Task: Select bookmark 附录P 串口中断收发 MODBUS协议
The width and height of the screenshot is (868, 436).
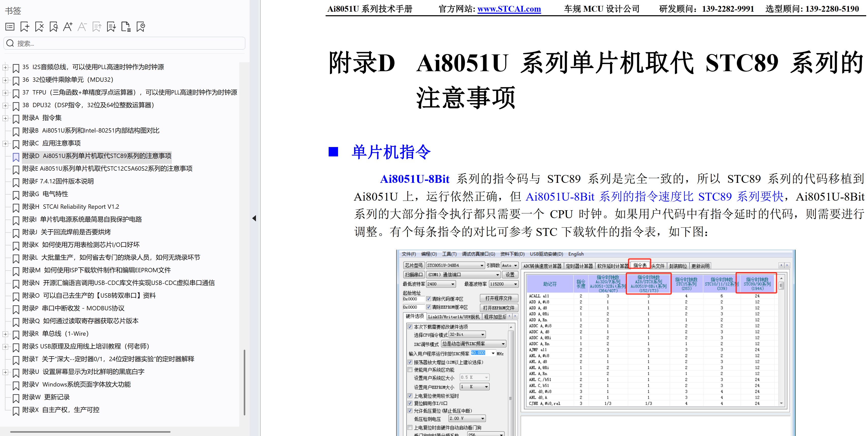Action: (73, 308)
